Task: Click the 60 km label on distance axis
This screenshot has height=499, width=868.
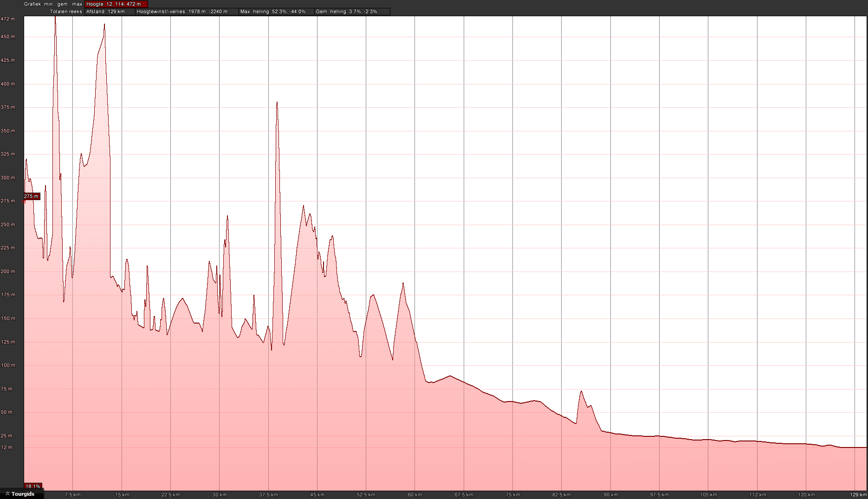Action: click(415, 495)
